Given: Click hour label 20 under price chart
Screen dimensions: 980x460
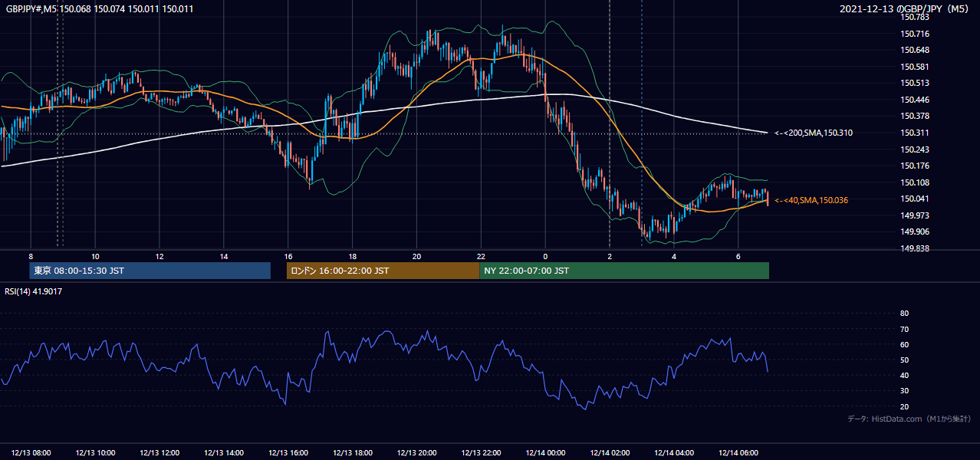Looking at the screenshot, I should (x=416, y=256).
